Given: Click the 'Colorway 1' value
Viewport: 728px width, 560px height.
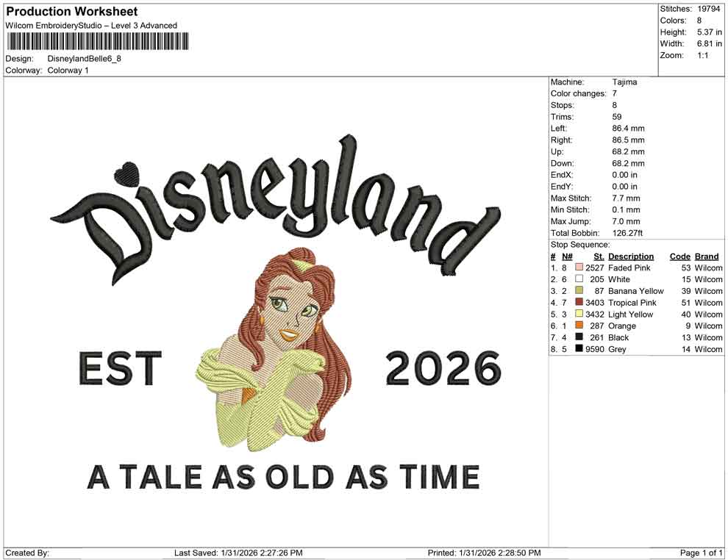Looking at the screenshot, I should [x=68, y=71].
